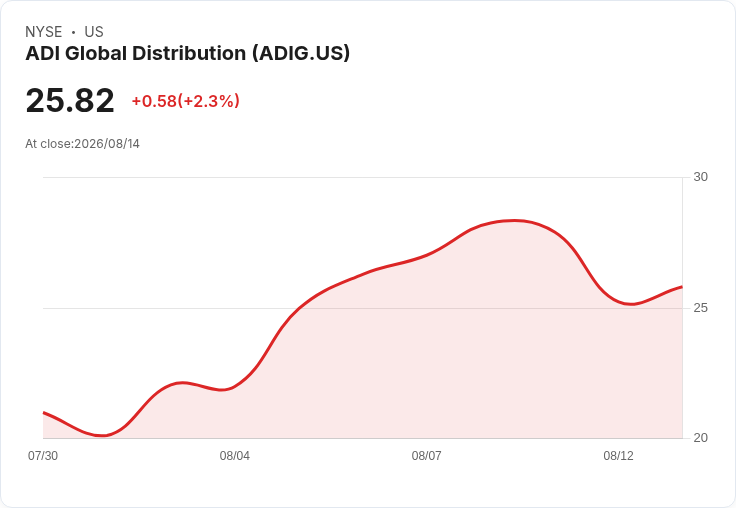Click the horizontal gridline at 30

(x=363, y=177)
